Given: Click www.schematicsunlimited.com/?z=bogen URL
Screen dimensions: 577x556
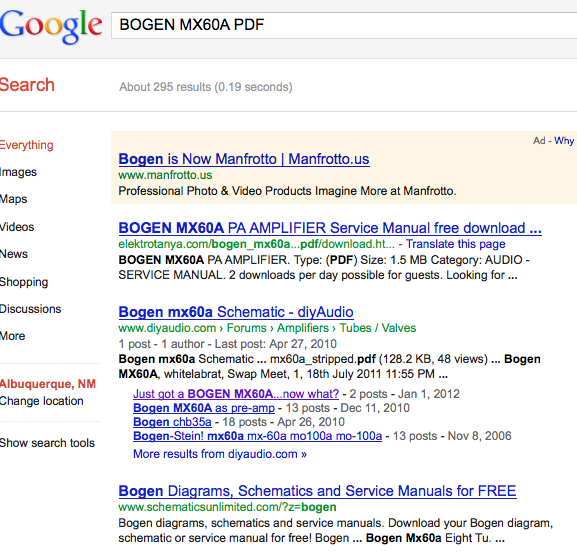Looking at the screenshot, I should pos(227,507).
